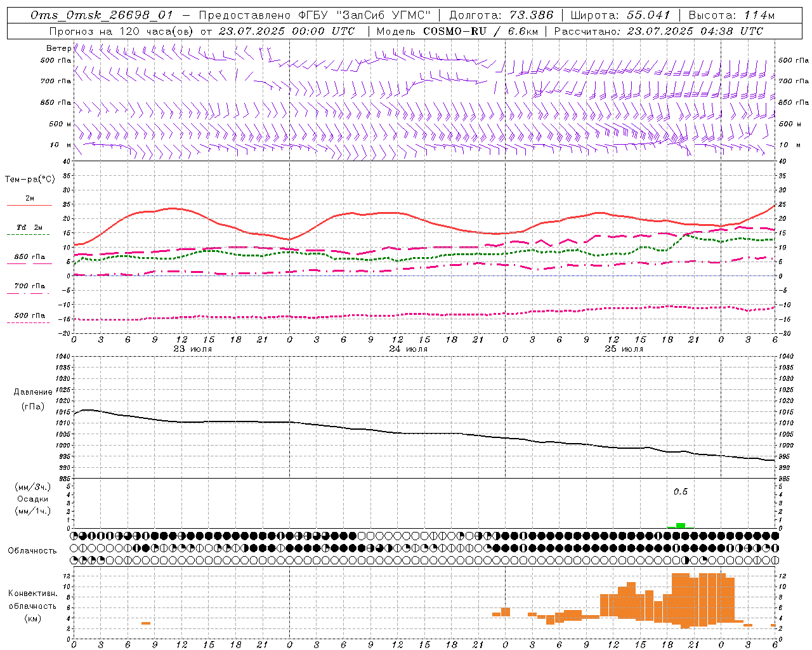Viewport: 812px width, 650px height.
Task: Click the 24 июля date label
Action: point(408,349)
